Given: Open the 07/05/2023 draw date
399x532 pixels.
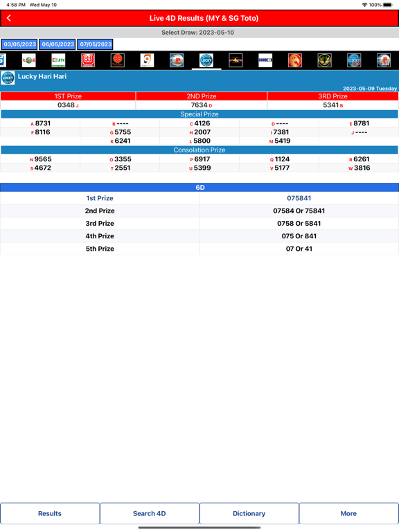Looking at the screenshot, I should pyautogui.click(x=96, y=44).
